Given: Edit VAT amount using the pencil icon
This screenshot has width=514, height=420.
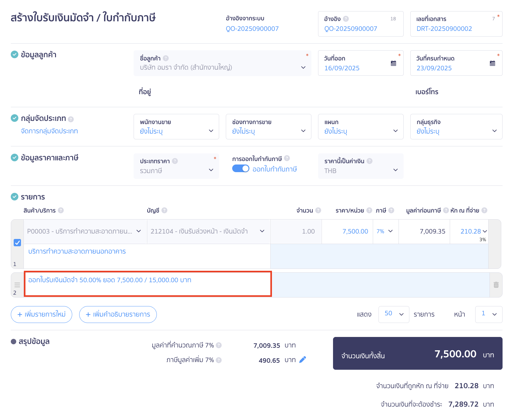Looking at the screenshot, I should pos(302,359).
